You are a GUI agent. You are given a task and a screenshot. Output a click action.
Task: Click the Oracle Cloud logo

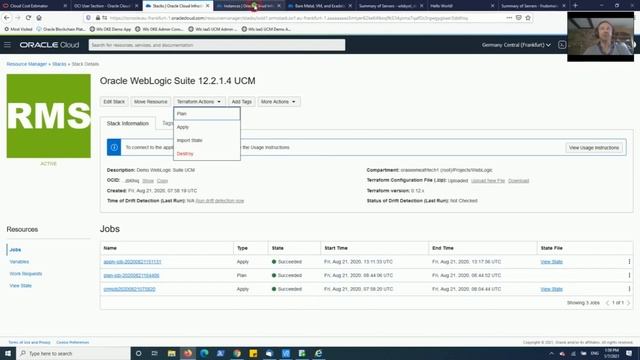pos(49,45)
